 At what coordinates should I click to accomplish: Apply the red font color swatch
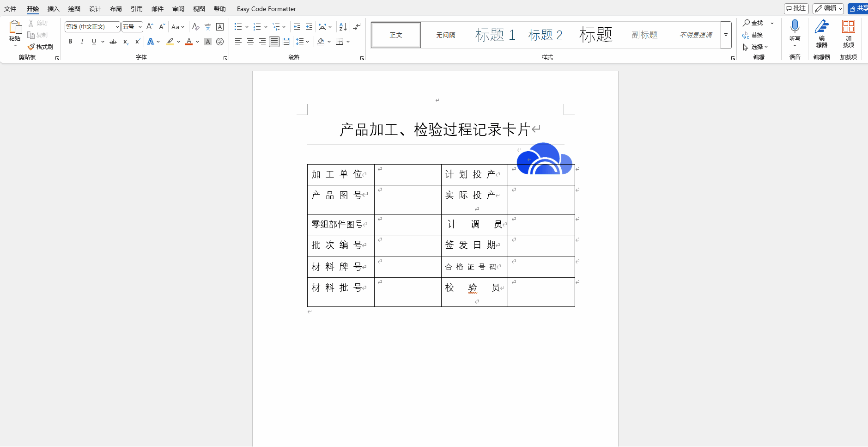click(x=189, y=42)
